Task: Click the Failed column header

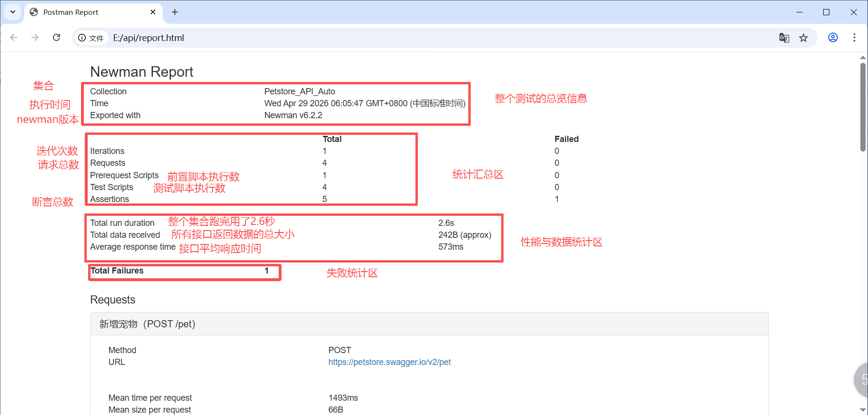Action: [x=566, y=139]
